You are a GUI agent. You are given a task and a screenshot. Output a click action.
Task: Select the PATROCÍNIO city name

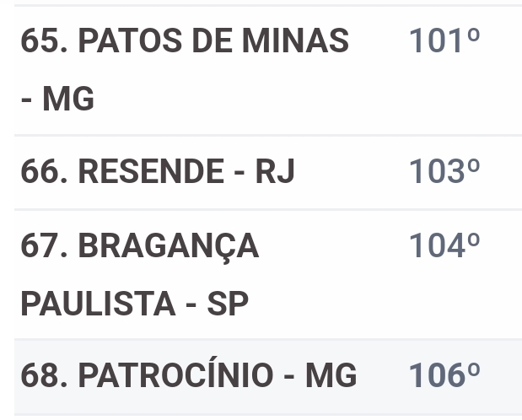[175, 376]
